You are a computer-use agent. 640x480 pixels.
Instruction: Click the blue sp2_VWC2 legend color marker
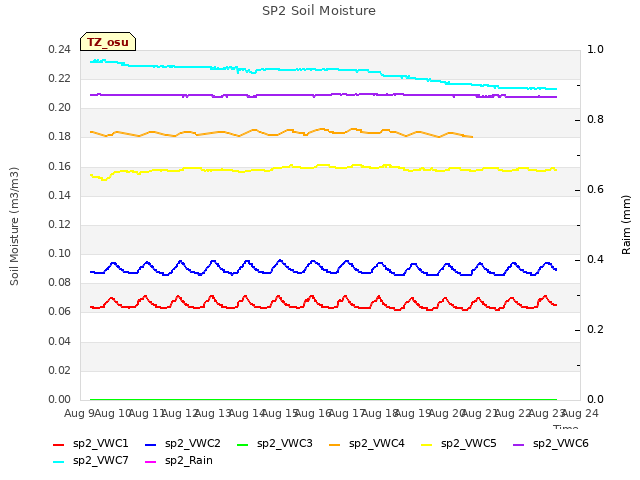tap(151, 444)
